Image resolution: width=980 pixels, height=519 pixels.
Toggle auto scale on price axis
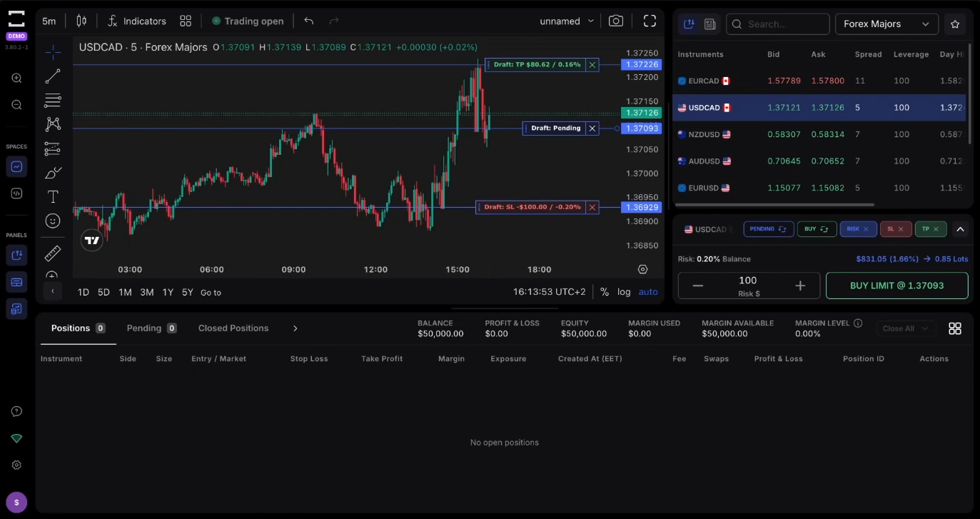648,292
